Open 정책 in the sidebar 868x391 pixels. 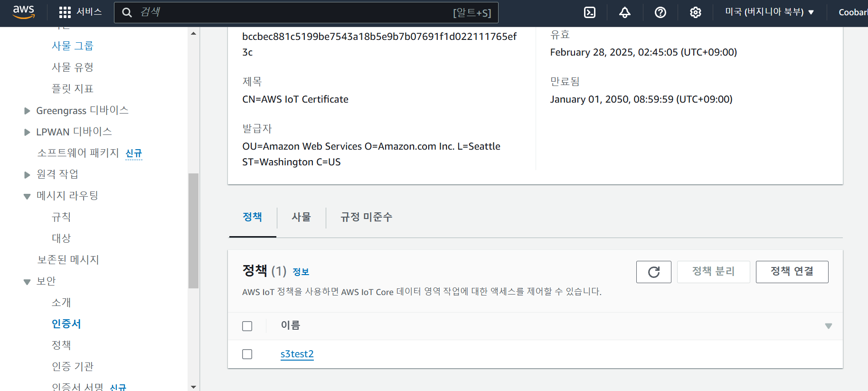click(x=61, y=345)
